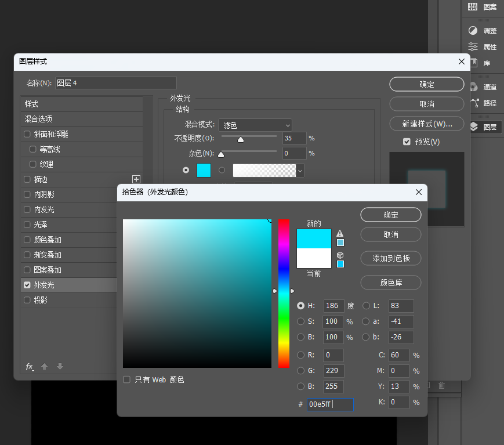Click the 名称 layer name input field
Viewport: 504px width, 445px height.
pyautogui.click(x=116, y=83)
